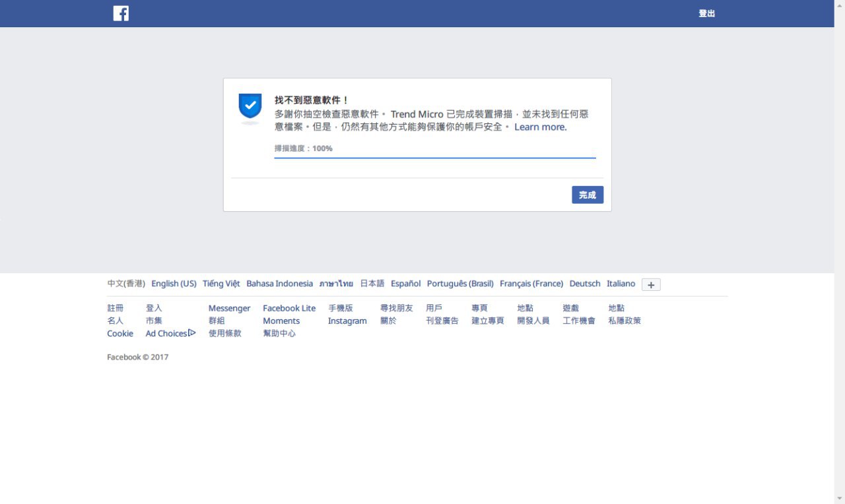Image resolution: width=845 pixels, height=504 pixels.
Task: Click the 完成 button
Action: (x=588, y=195)
